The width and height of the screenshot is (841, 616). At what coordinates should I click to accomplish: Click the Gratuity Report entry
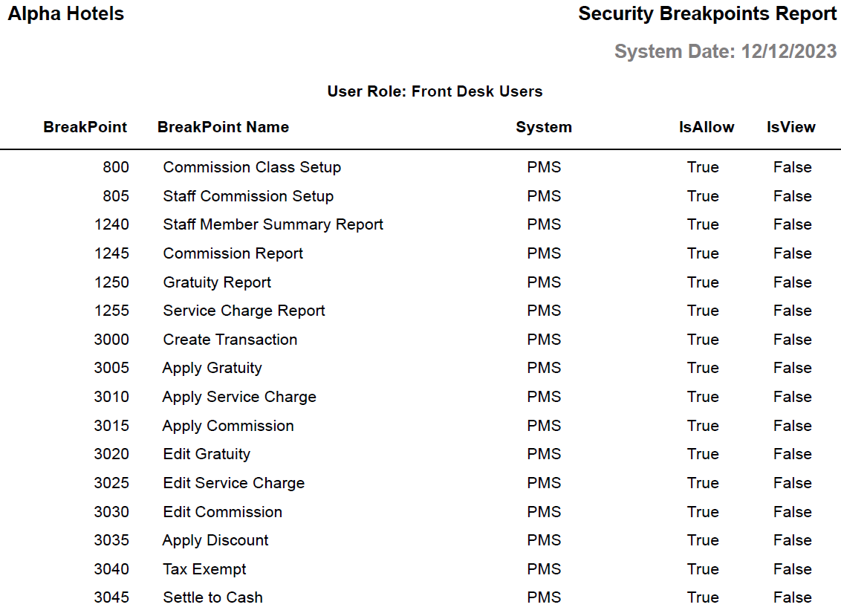(x=217, y=282)
